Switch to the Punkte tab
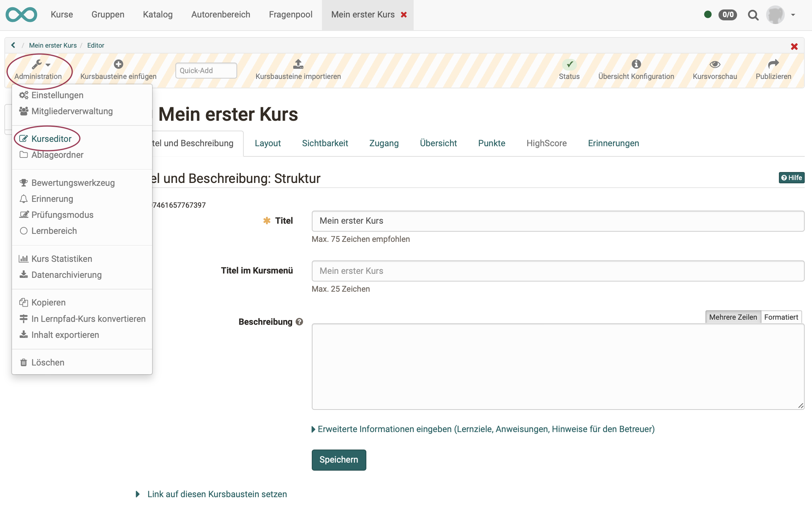The height and width of the screenshot is (515, 812). [x=491, y=143]
